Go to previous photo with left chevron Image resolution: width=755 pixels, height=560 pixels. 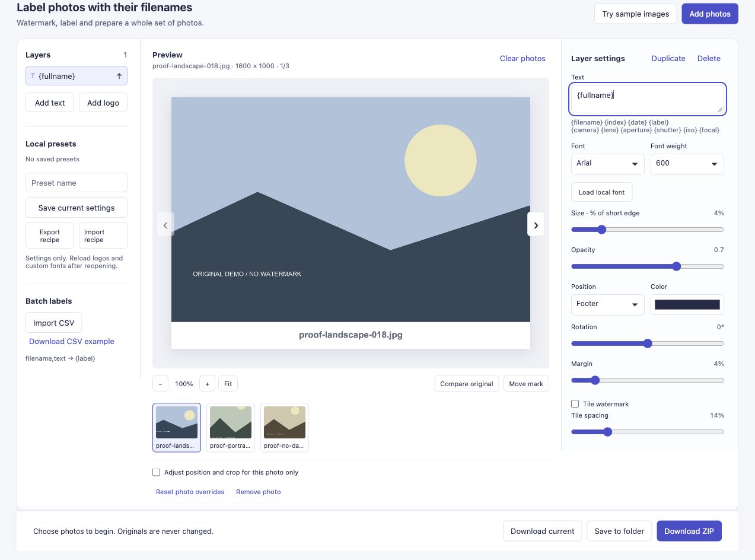point(165,224)
